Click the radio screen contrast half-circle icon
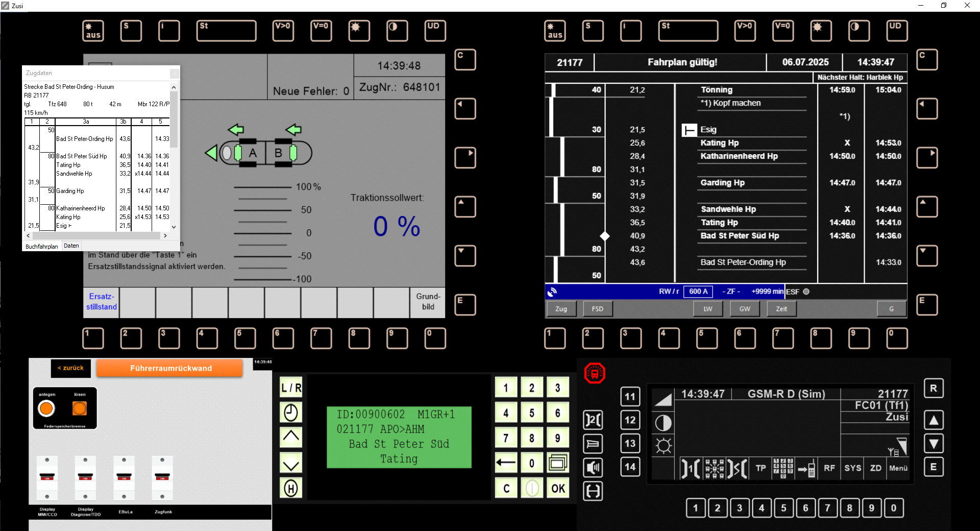Screen dimensions: 980x531 663,423
